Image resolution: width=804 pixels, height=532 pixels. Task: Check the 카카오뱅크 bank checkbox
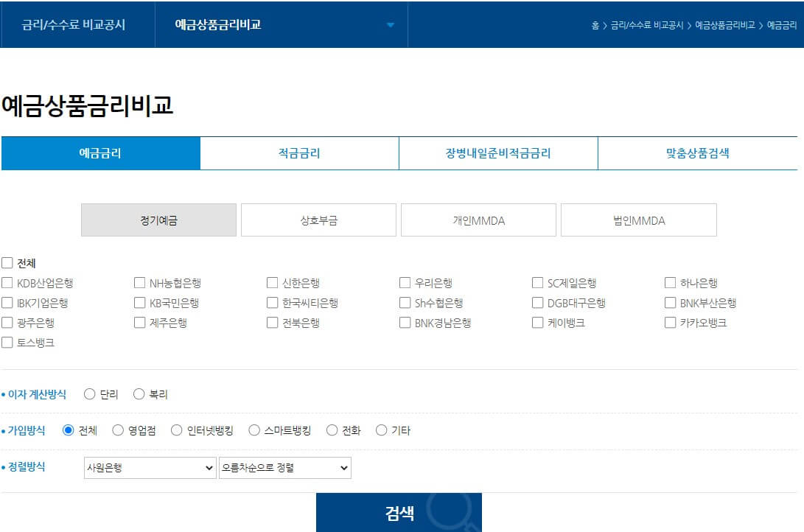670,322
